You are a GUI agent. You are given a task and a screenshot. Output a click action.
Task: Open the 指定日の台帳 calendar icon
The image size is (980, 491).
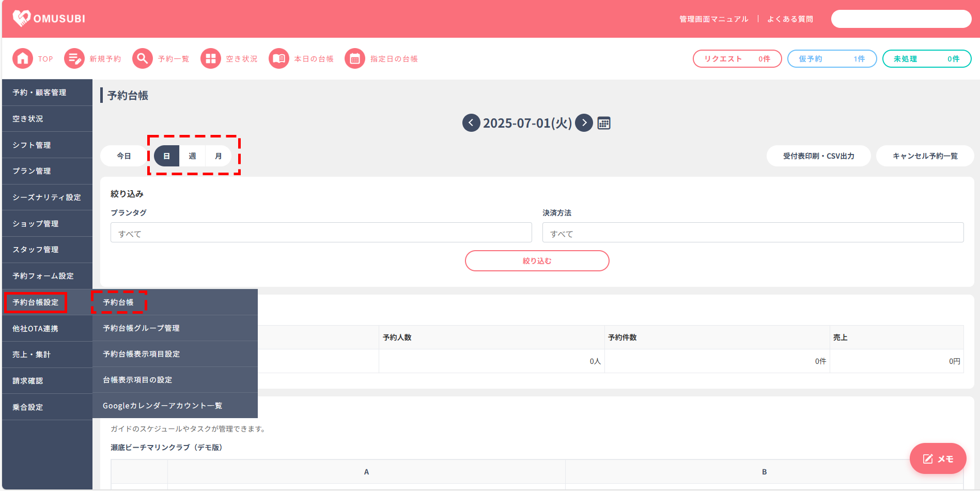[354, 59]
